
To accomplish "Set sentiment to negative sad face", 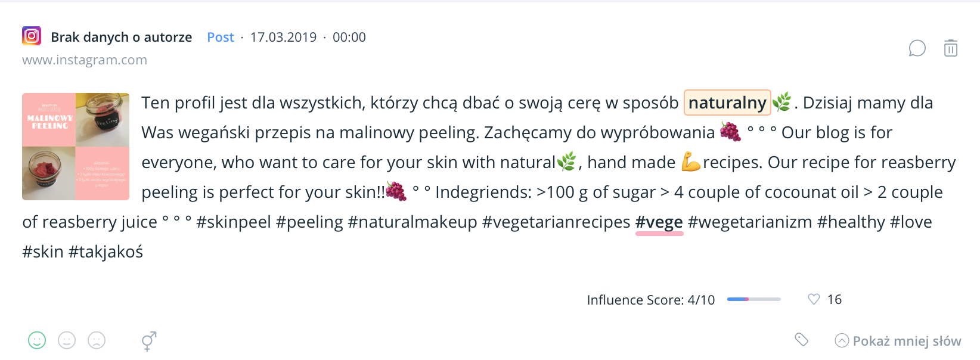I will point(97,340).
